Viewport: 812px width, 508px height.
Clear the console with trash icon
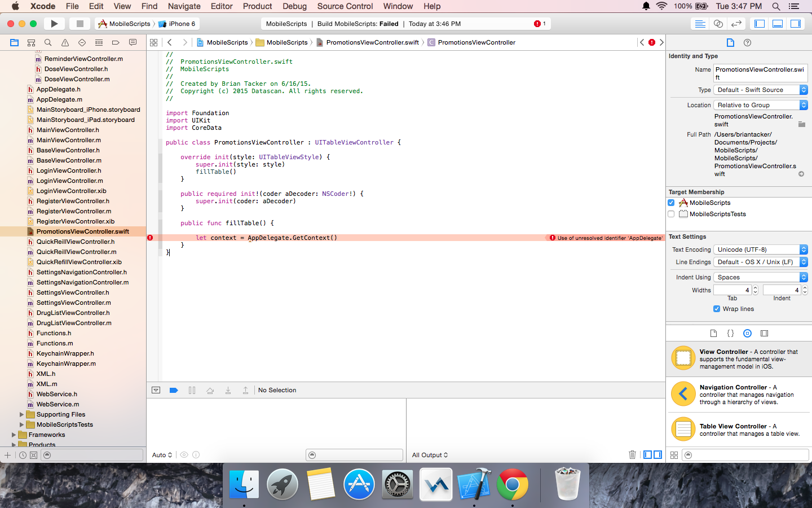(x=632, y=455)
